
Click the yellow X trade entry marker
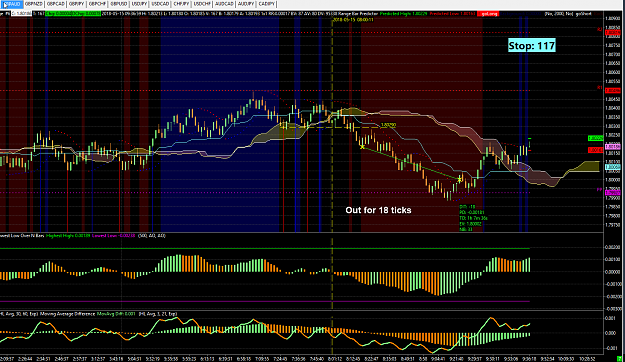tap(362, 147)
